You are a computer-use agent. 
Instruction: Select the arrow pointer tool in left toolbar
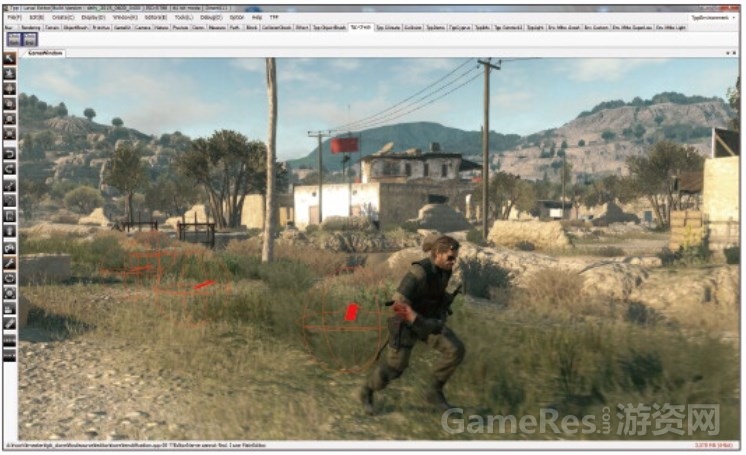10,58
